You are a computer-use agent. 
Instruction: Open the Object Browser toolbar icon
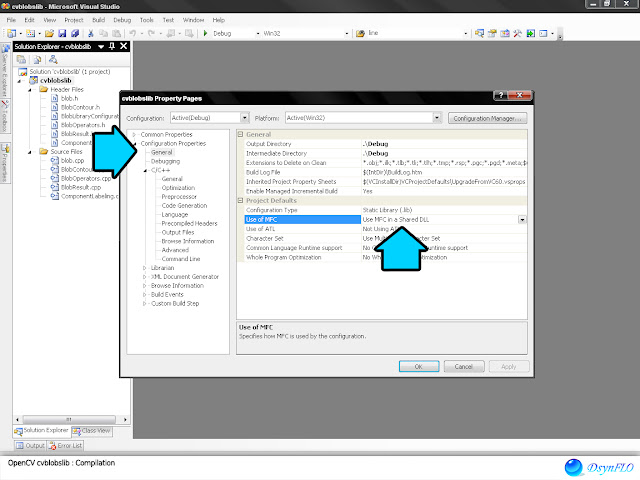pos(505,33)
